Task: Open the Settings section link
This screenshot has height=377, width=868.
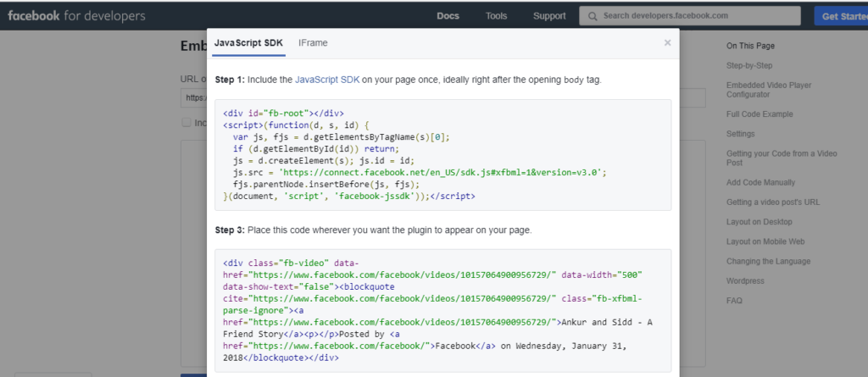Action: [x=740, y=134]
